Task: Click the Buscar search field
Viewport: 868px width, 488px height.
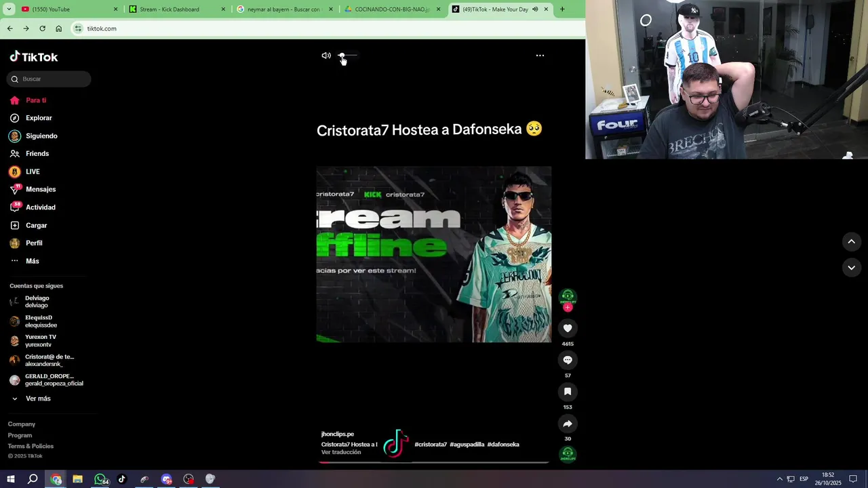Action: pos(49,79)
